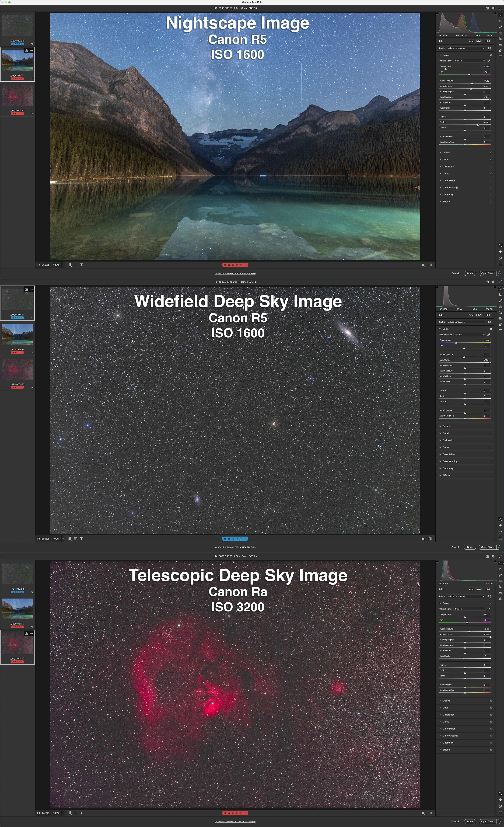Toggle Basic panel eye in Nightscape window
Viewport: 504px width, 827px height.
pyautogui.click(x=491, y=55)
